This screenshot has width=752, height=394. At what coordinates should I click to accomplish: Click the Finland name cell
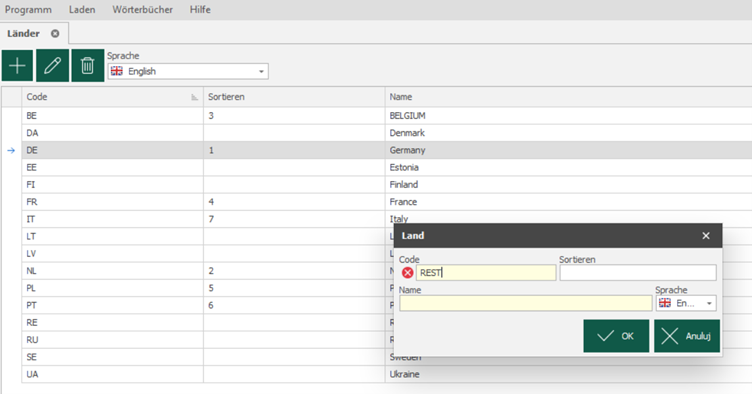568,185
